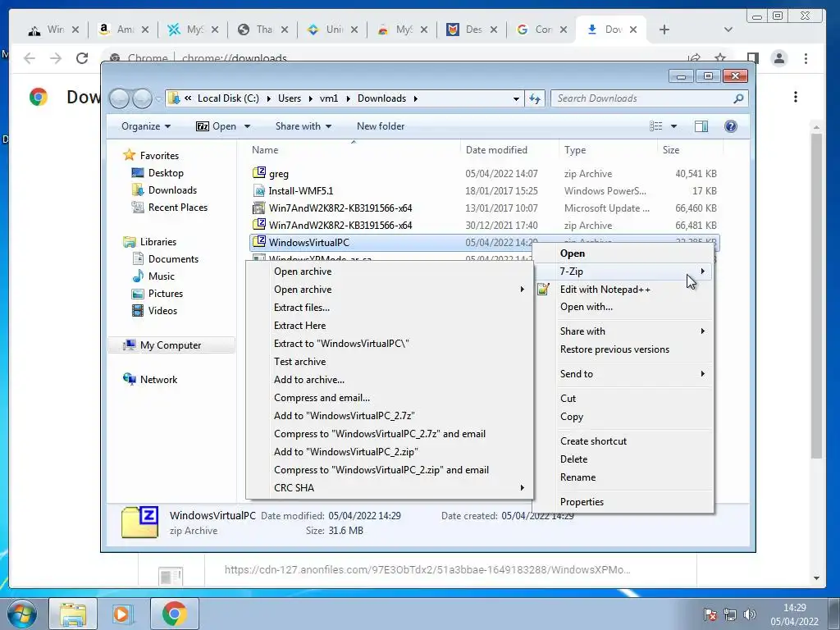
Task: Click the anonfiles download URL link
Action: pyautogui.click(x=427, y=569)
